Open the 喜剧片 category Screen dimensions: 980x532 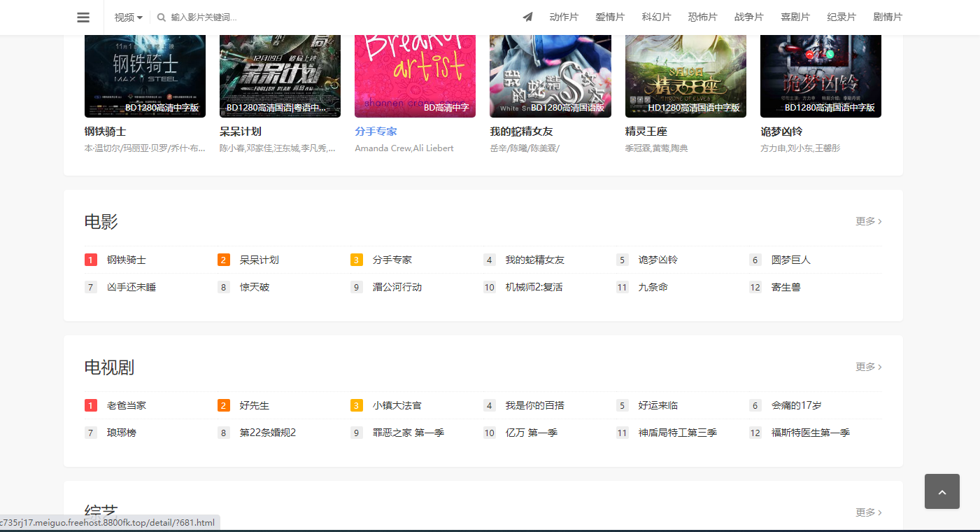(795, 17)
